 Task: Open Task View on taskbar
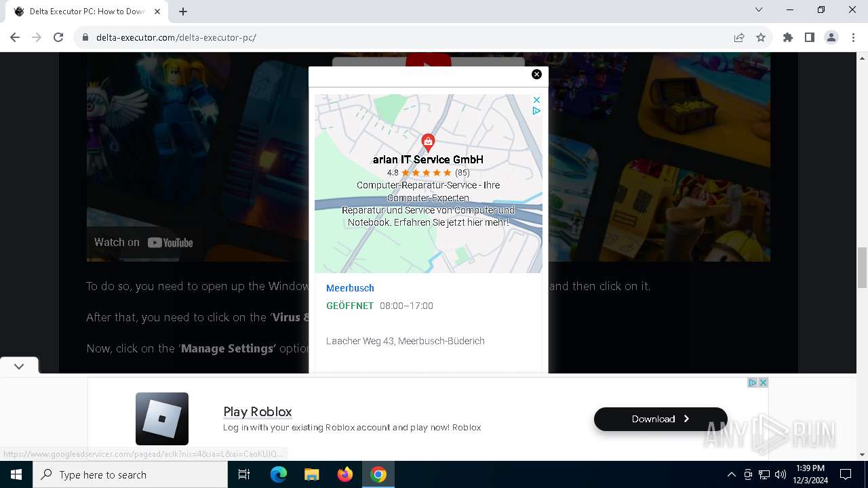click(244, 474)
